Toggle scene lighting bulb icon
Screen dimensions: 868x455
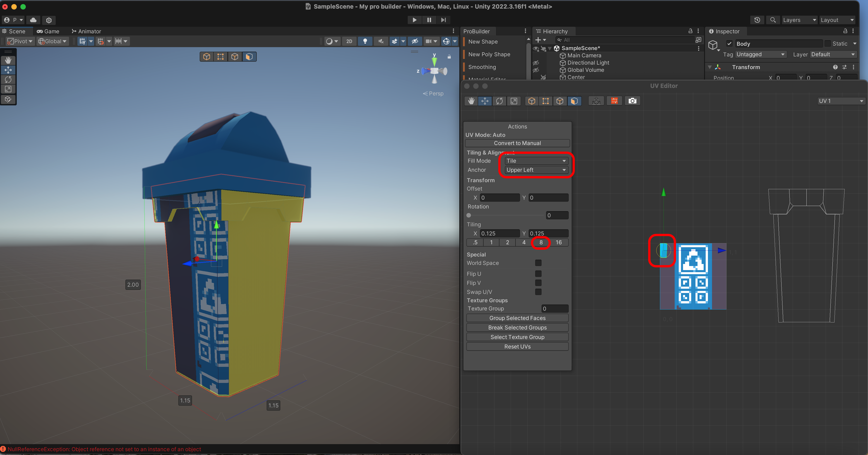(x=365, y=41)
